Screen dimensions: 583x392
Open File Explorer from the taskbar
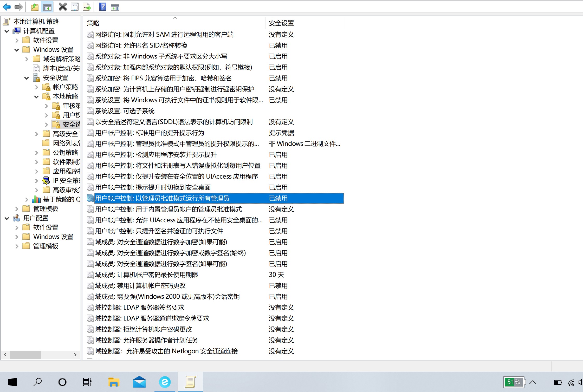coord(114,382)
